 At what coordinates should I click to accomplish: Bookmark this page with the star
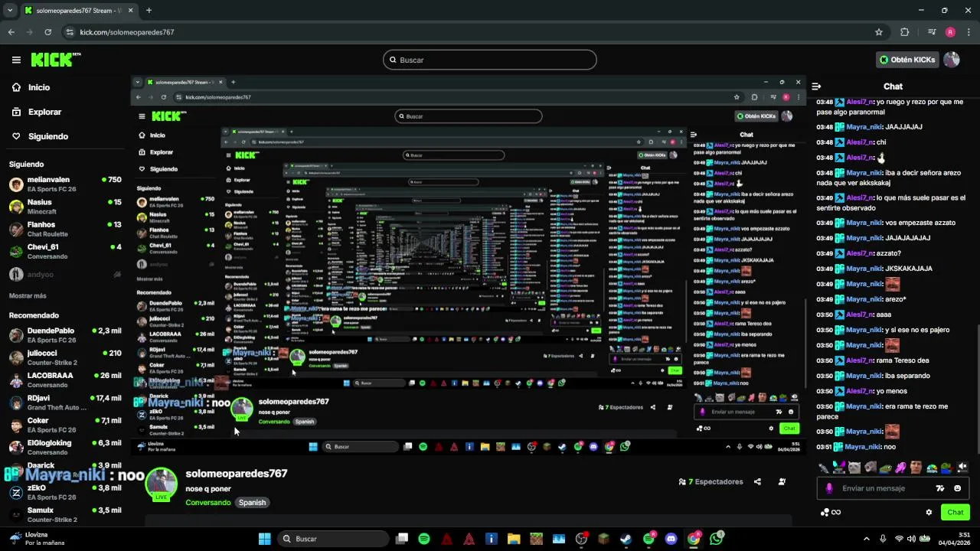(x=879, y=32)
